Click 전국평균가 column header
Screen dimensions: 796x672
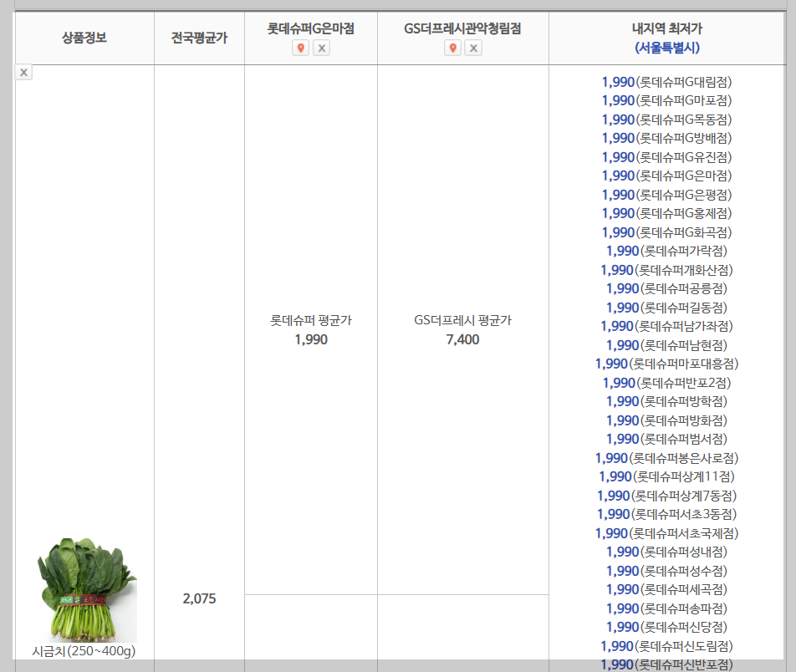199,38
